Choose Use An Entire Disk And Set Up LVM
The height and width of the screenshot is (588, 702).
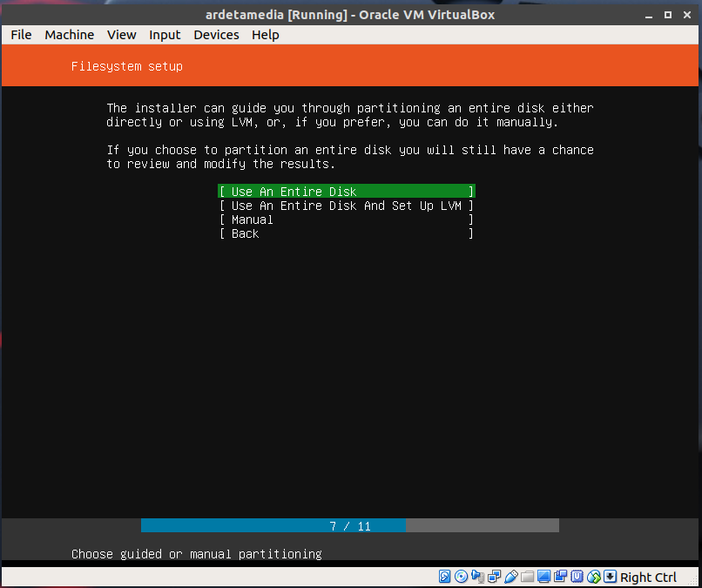click(346, 206)
